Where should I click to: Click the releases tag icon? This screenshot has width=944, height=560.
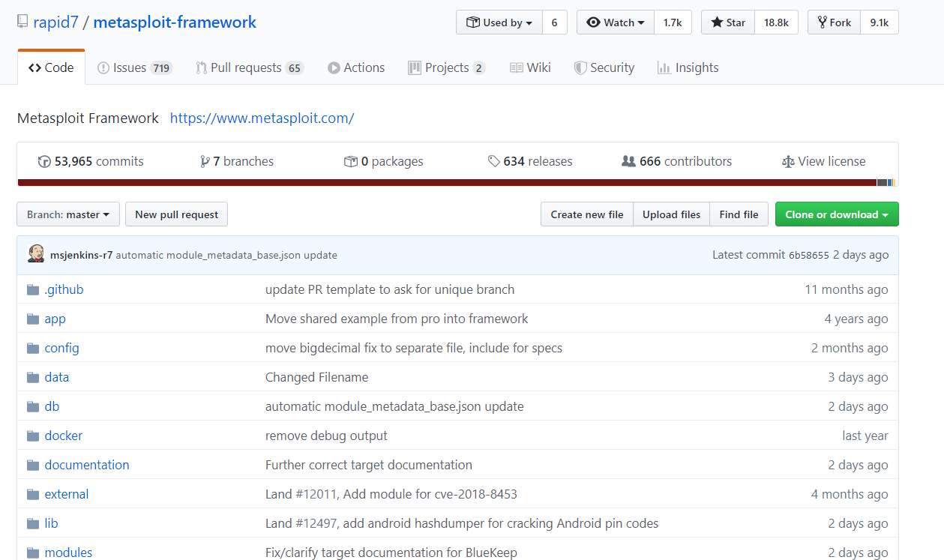tap(493, 161)
